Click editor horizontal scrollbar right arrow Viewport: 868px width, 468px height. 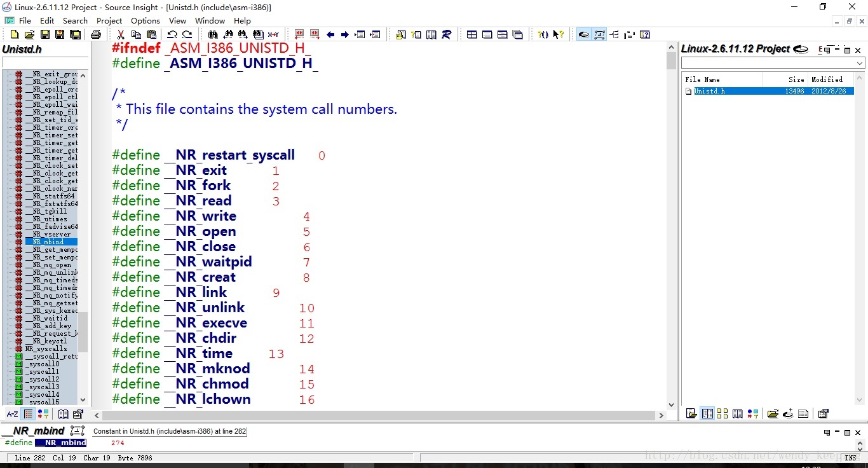(x=661, y=415)
